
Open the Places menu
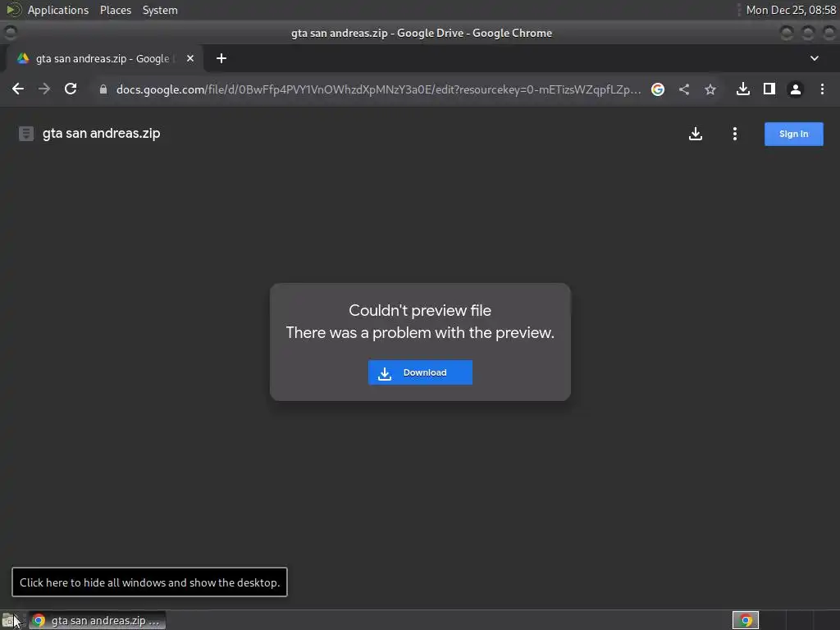coord(115,10)
